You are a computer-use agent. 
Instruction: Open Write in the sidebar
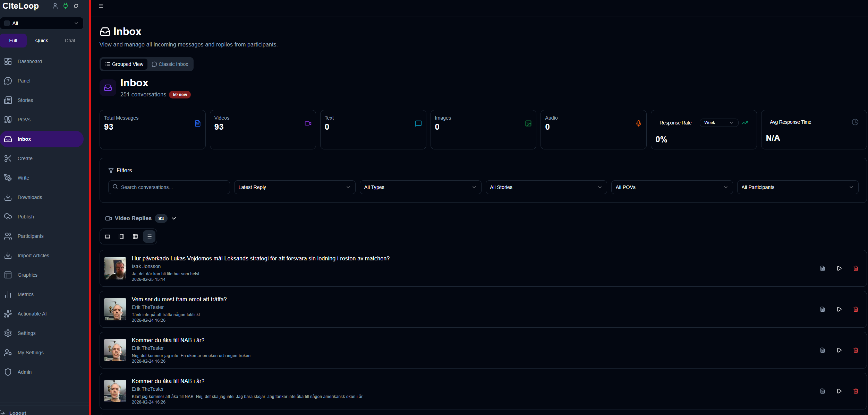pyautogui.click(x=42, y=178)
